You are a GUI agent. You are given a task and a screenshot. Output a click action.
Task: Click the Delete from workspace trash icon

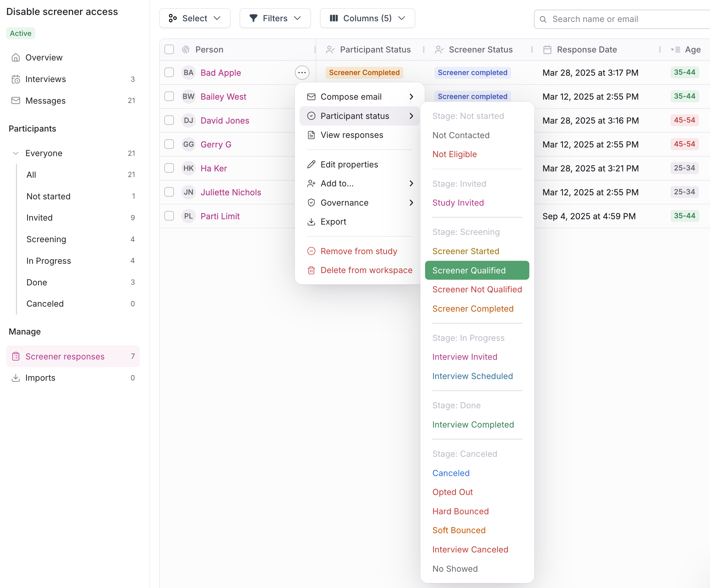coord(311,270)
